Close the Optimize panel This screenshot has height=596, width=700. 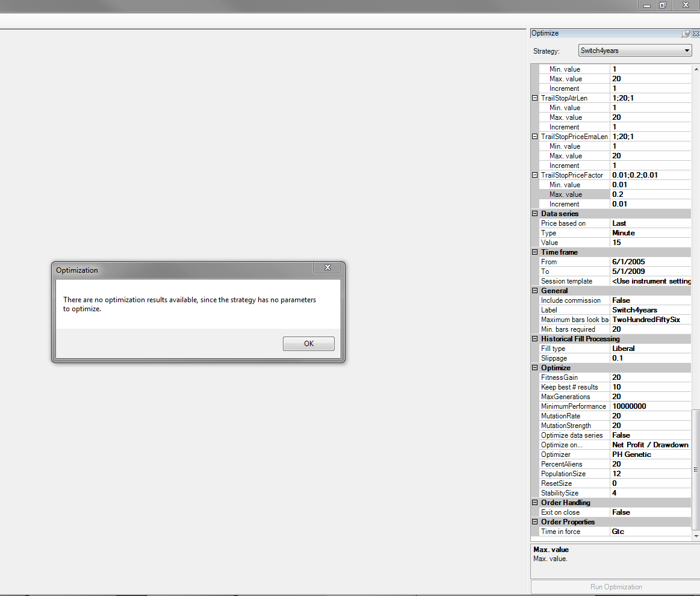click(696, 34)
